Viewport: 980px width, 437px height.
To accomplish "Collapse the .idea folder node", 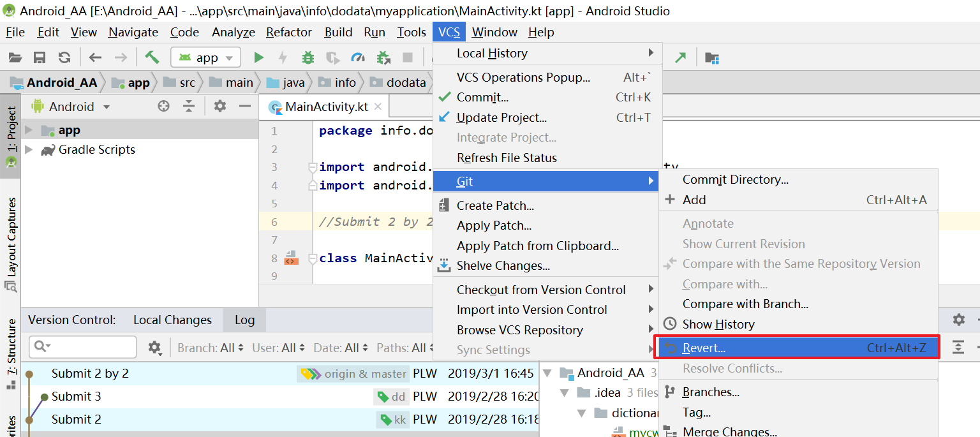I will (x=565, y=392).
